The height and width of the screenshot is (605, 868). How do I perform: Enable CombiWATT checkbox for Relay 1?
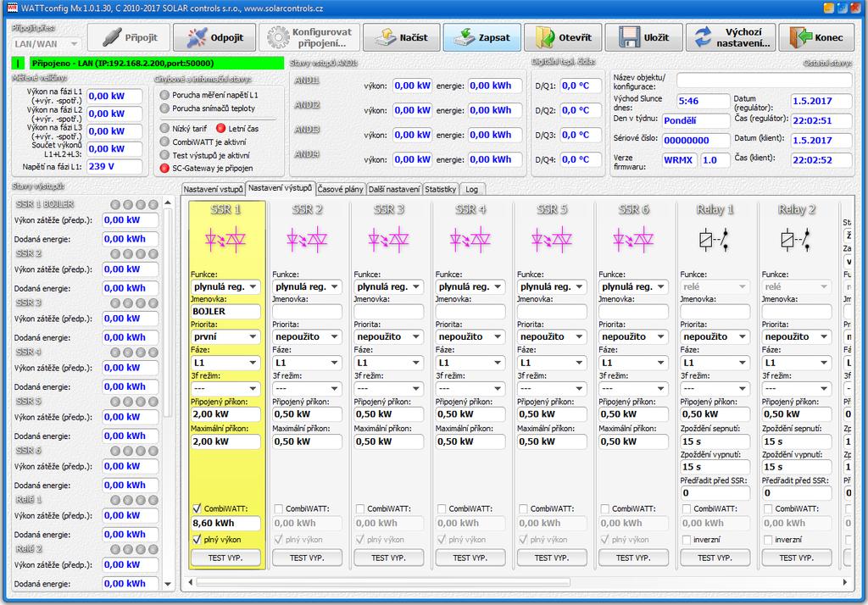coord(687,508)
